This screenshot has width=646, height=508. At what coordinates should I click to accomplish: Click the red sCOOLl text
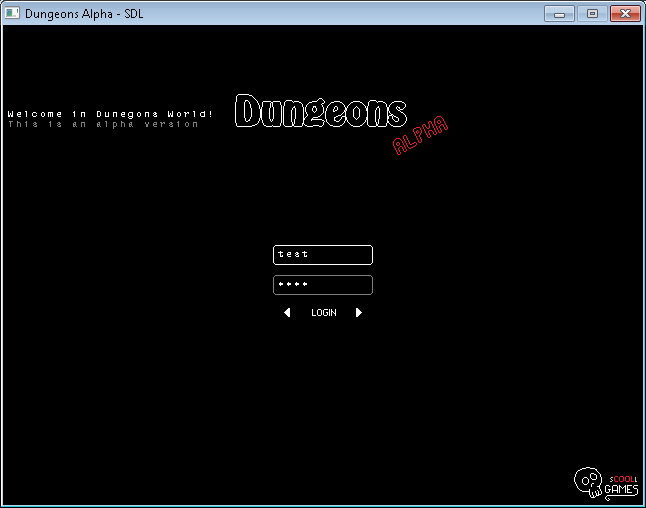coord(623,479)
